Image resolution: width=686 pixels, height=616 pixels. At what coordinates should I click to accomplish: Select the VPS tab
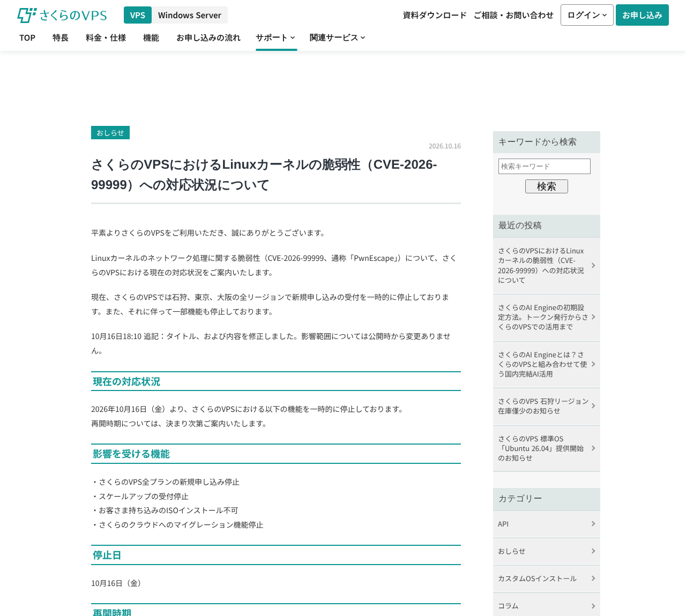[138, 15]
